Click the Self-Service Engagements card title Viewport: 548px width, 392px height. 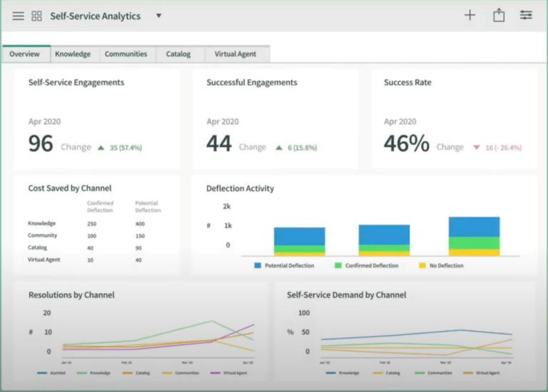click(76, 83)
